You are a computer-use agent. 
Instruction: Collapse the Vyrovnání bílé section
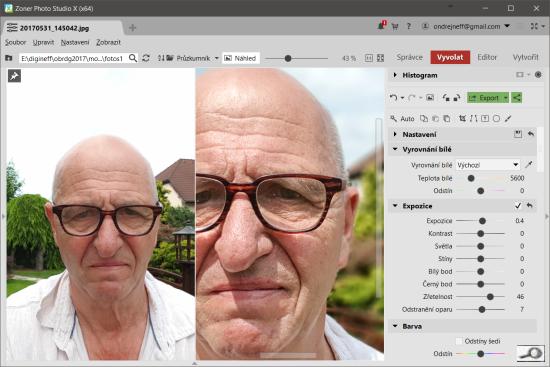point(395,149)
